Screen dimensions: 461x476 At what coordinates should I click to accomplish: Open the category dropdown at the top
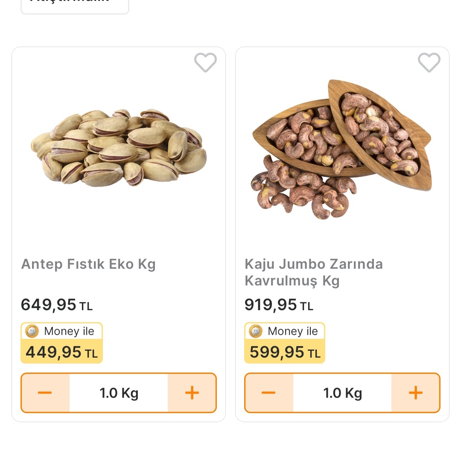pyautogui.click(x=75, y=4)
